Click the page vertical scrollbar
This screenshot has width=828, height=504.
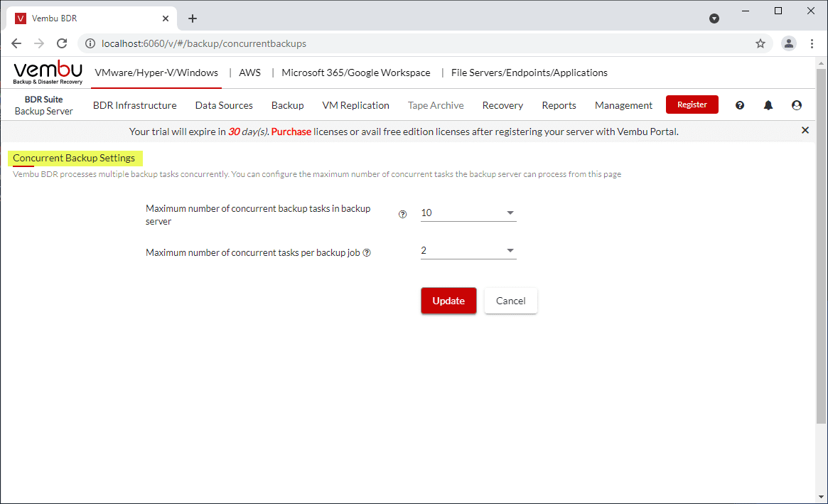(821, 246)
